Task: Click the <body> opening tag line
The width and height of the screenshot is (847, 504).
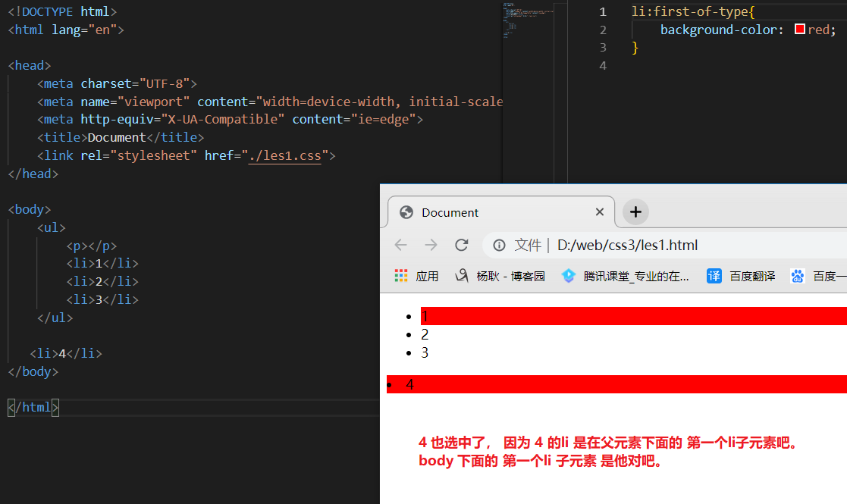Action: [x=30, y=209]
